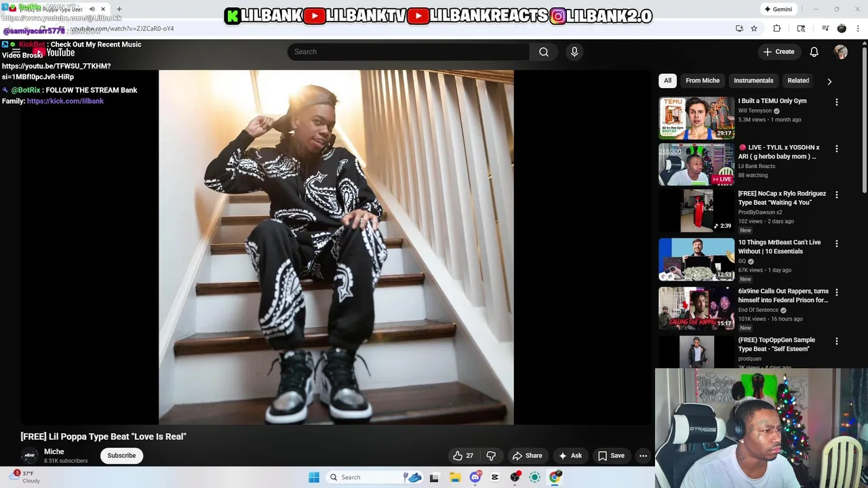Click the search-tabs icon beside extensions
868x488 pixels.
[801, 28]
